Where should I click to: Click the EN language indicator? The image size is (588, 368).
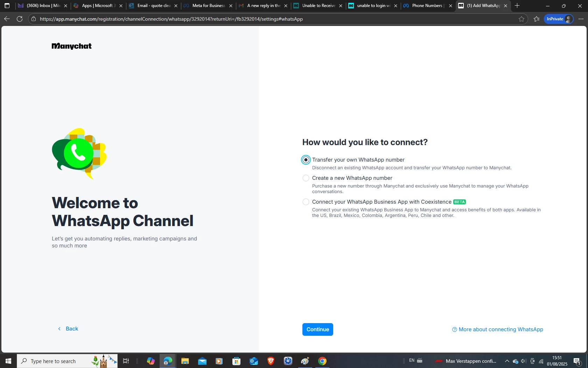tap(412, 361)
